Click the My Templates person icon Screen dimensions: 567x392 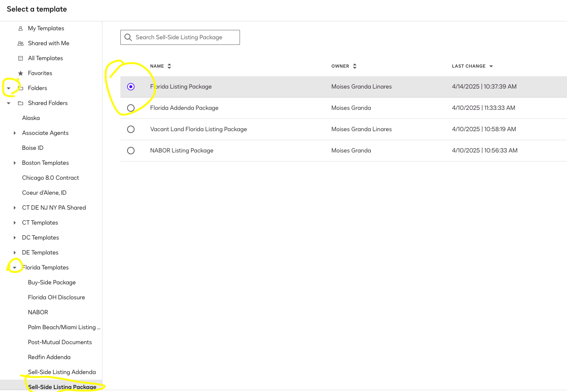[21, 28]
